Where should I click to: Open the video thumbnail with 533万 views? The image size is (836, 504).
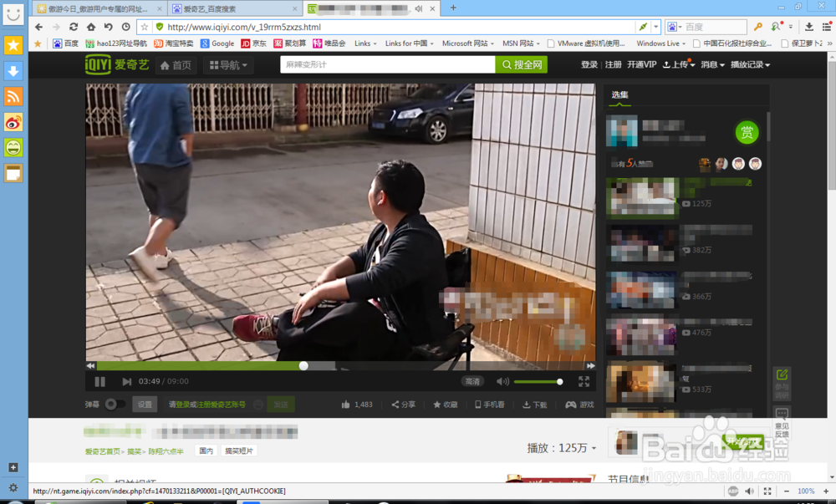tap(642, 383)
